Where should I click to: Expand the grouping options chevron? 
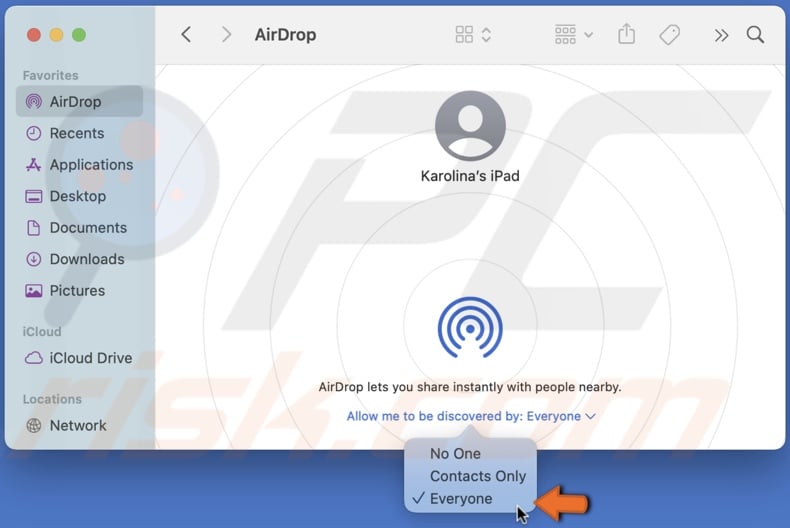pos(588,35)
